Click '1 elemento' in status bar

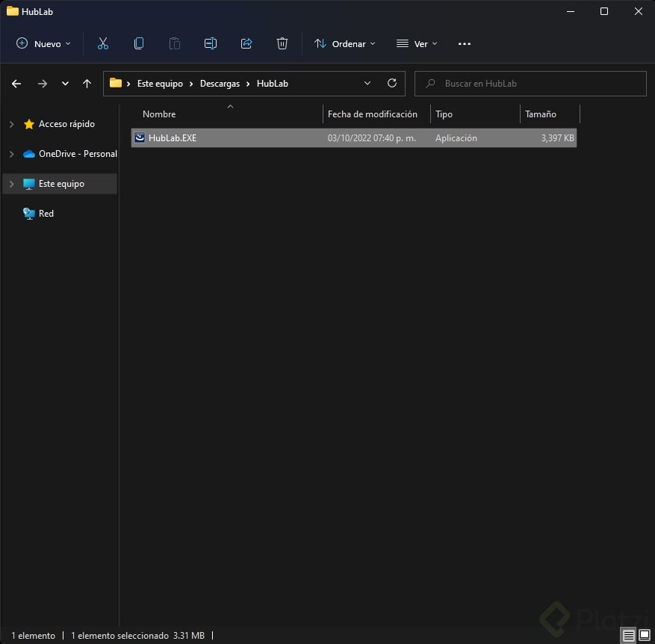pyautogui.click(x=33, y=636)
